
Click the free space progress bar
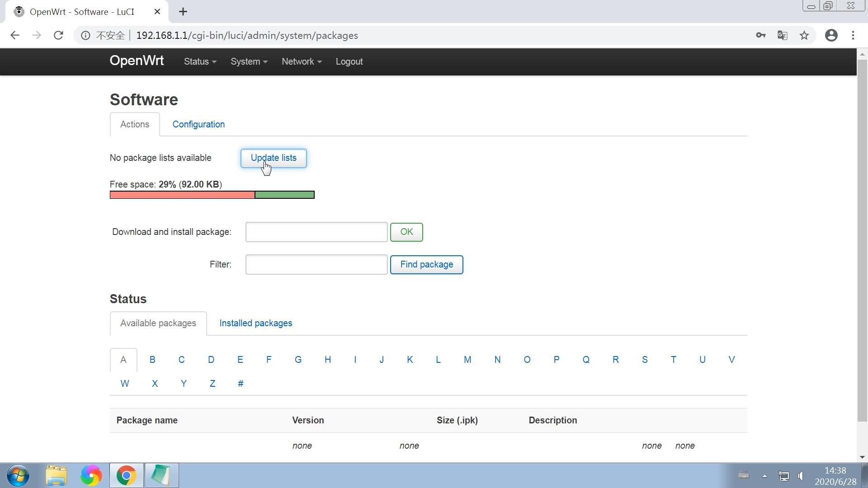click(x=212, y=195)
